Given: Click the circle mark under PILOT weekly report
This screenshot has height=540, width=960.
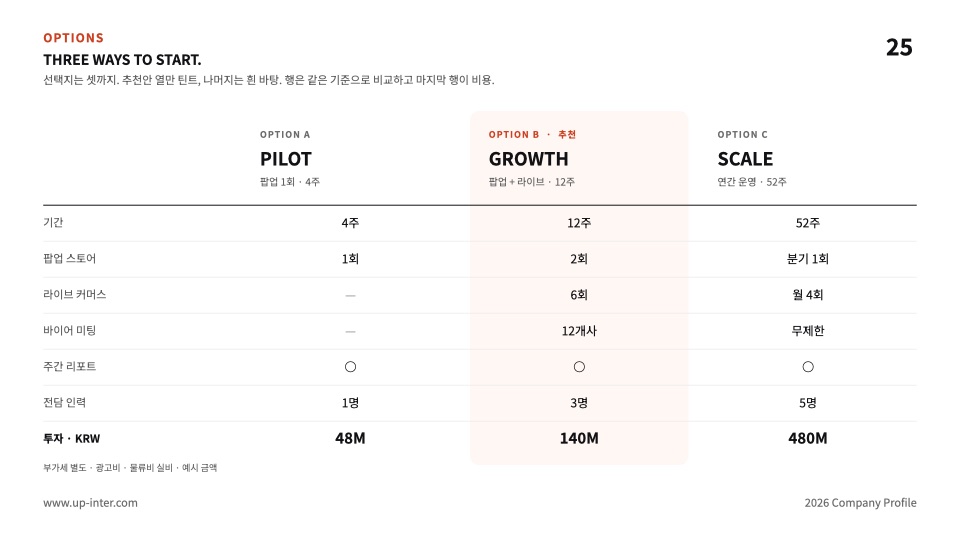Looking at the screenshot, I should pos(350,367).
